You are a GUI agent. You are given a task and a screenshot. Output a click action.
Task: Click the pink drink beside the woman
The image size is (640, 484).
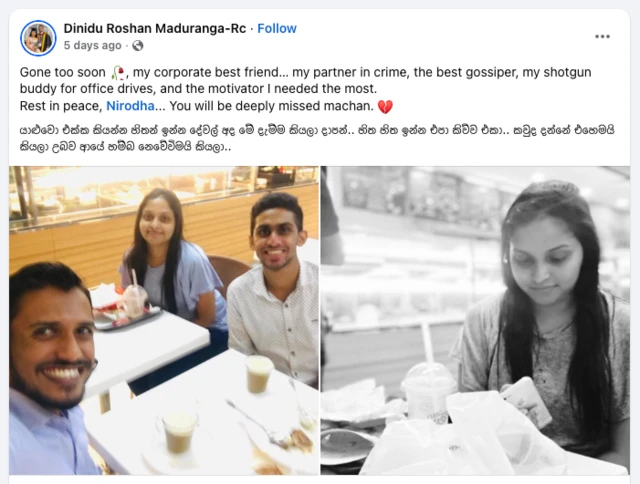[x=134, y=300]
